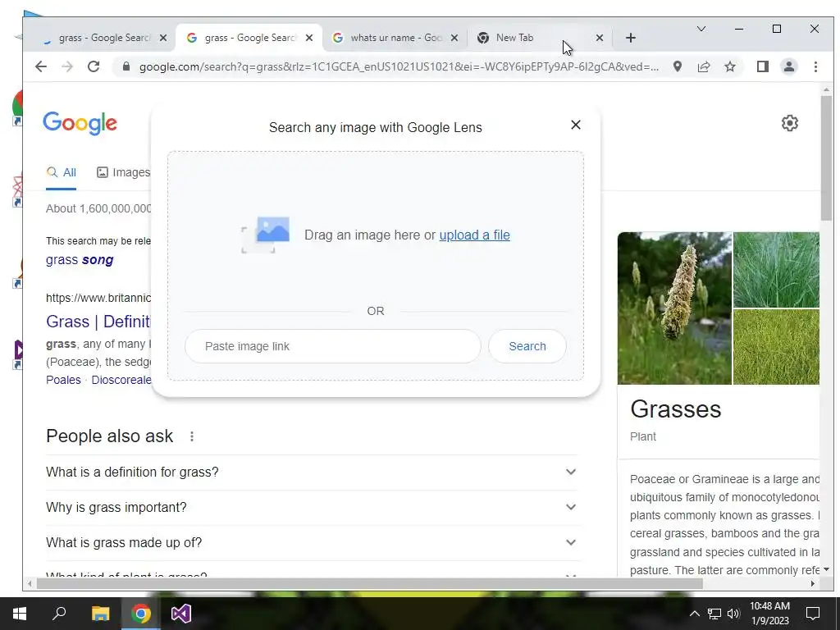
Task: Open volume control tray icon
Action: click(733, 614)
